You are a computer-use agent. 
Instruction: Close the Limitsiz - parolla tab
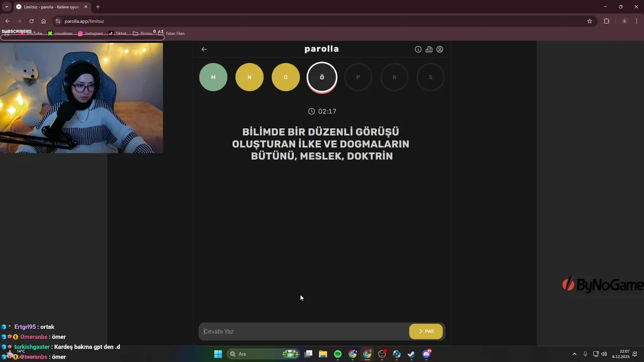pyautogui.click(x=86, y=7)
